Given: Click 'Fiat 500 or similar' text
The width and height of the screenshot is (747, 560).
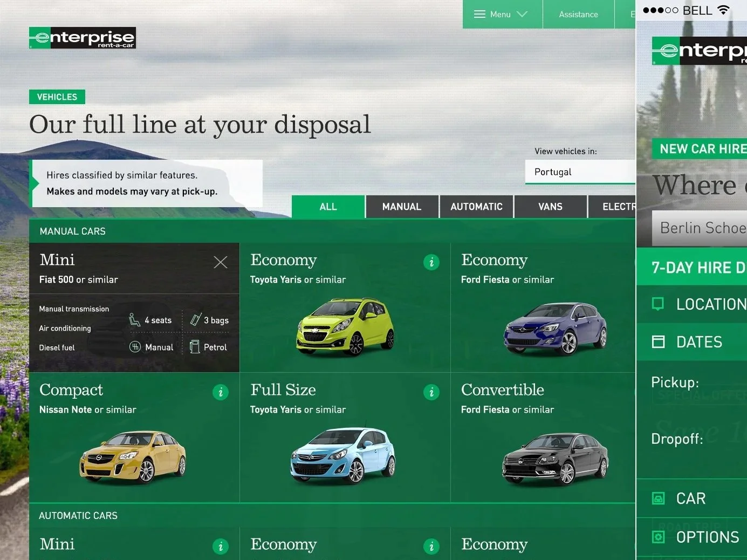Looking at the screenshot, I should 79,279.
